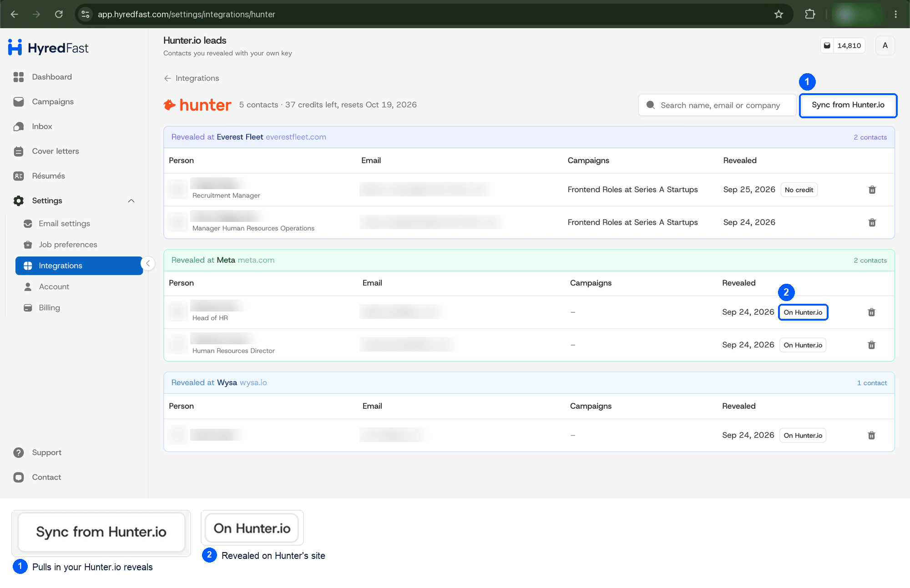Image resolution: width=910 pixels, height=588 pixels.
Task: Open the wysa.io link
Action: [253, 382]
